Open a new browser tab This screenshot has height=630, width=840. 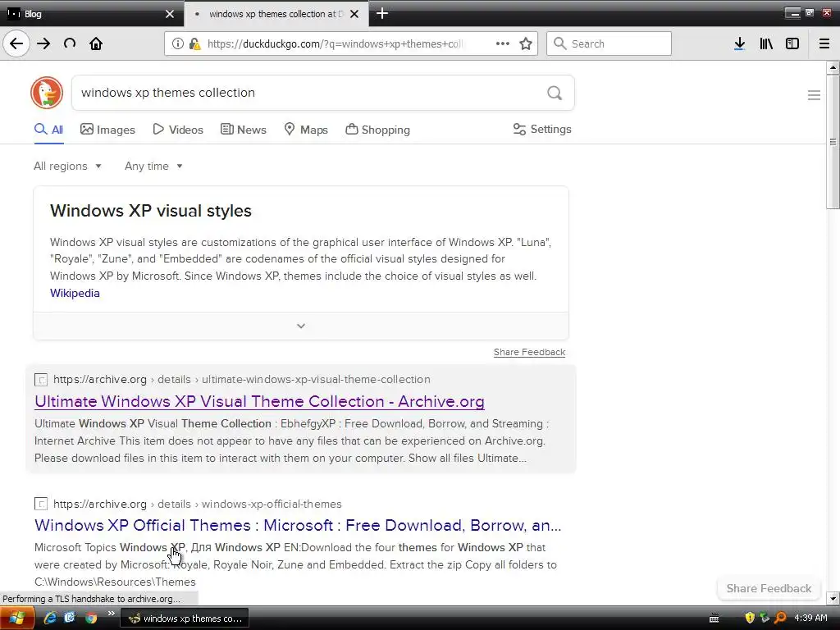coord(382,13)
